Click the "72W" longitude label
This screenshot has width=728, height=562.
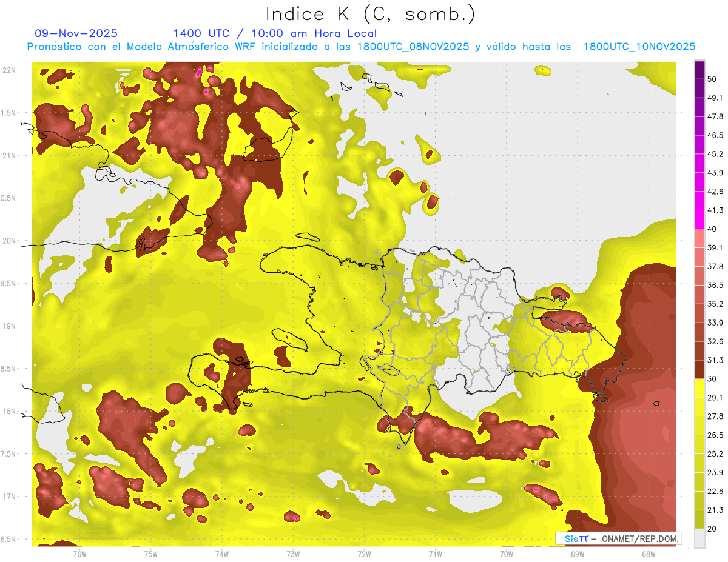(364, 554)
